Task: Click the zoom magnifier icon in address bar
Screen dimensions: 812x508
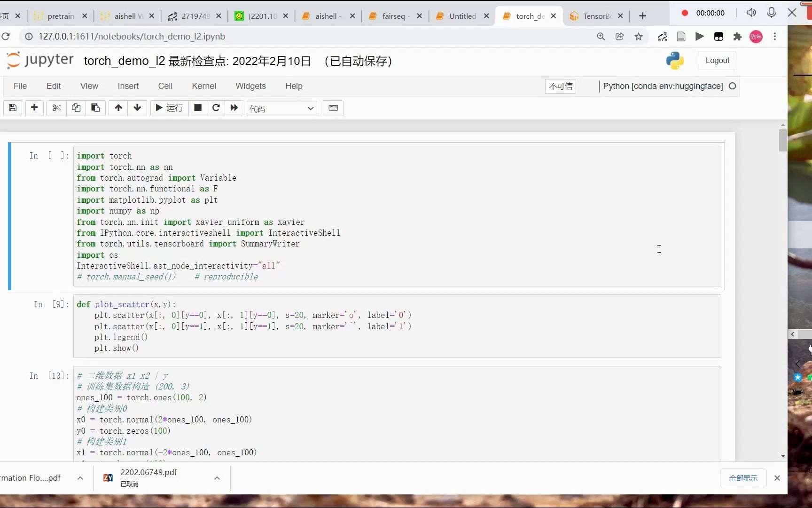Action: pyautogui.click(x=601, y=36)
